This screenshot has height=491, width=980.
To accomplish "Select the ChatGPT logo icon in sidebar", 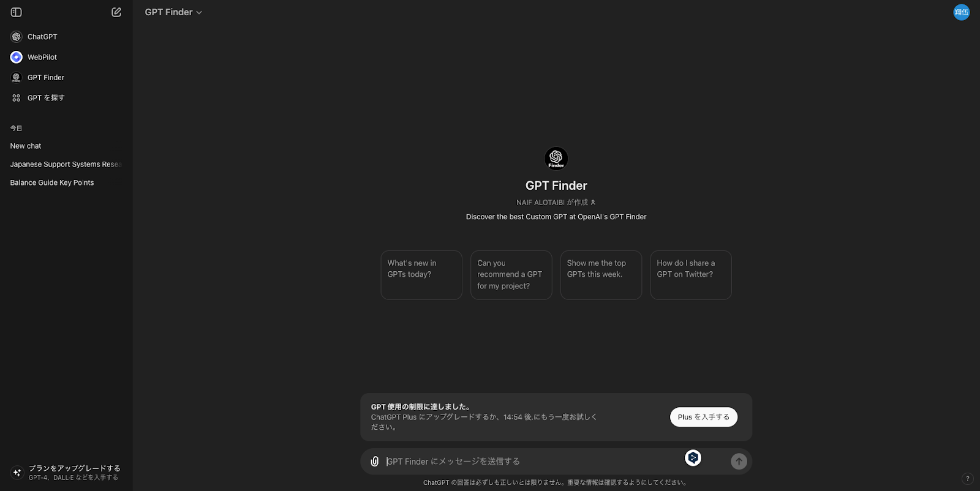I will pos(17,37).
